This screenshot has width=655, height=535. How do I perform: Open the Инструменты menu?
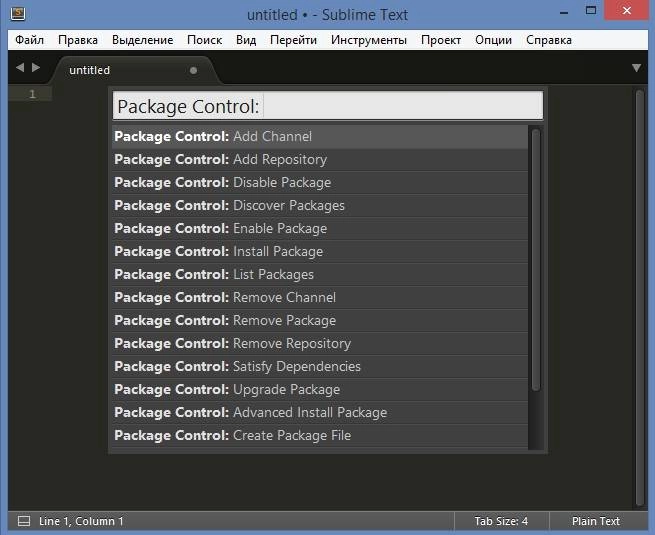[369, 40]
